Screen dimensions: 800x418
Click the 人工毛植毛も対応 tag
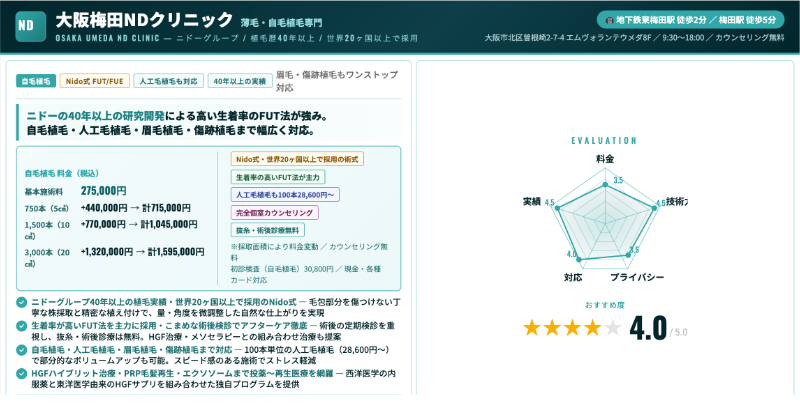(166, 81)
